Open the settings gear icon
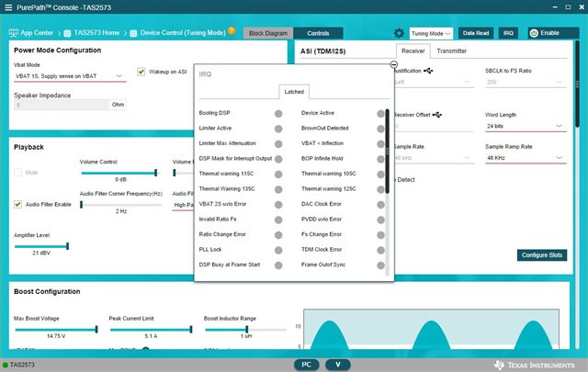This screenshot has height=372, width=588. pyautogui.click(x=399, y=33)
